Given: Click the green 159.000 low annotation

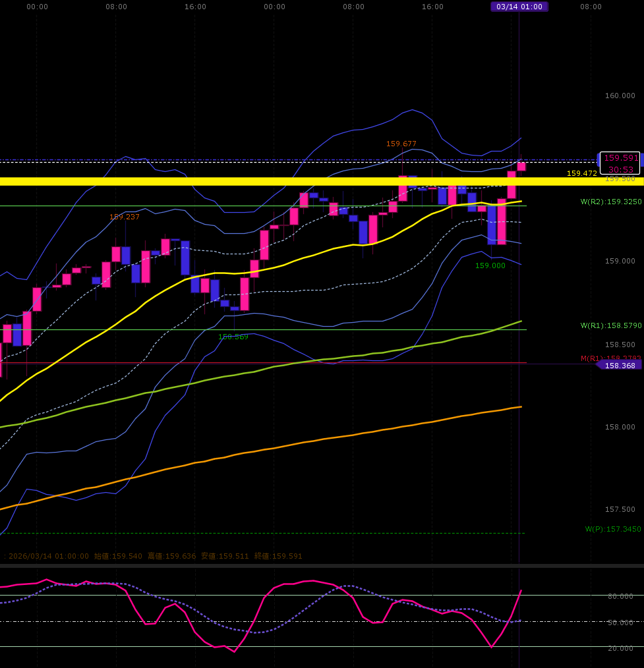Looking at the screenshot, I should 490,265.
